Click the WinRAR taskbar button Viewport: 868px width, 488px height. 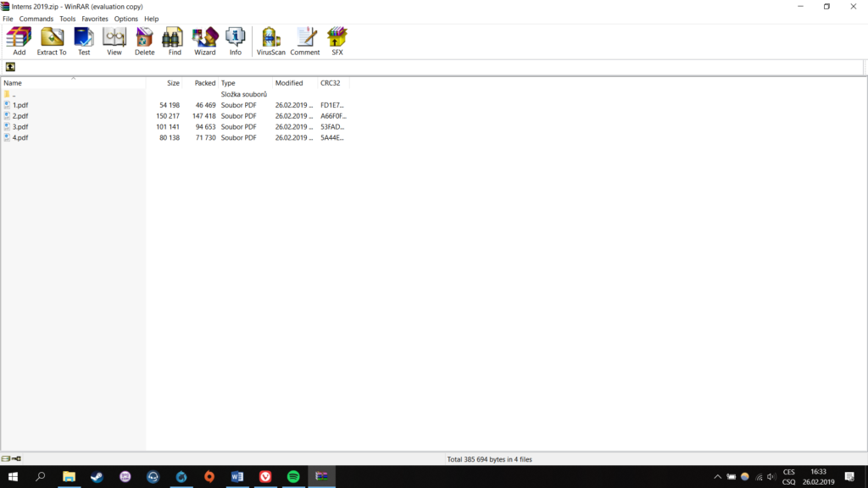[321, 476]
